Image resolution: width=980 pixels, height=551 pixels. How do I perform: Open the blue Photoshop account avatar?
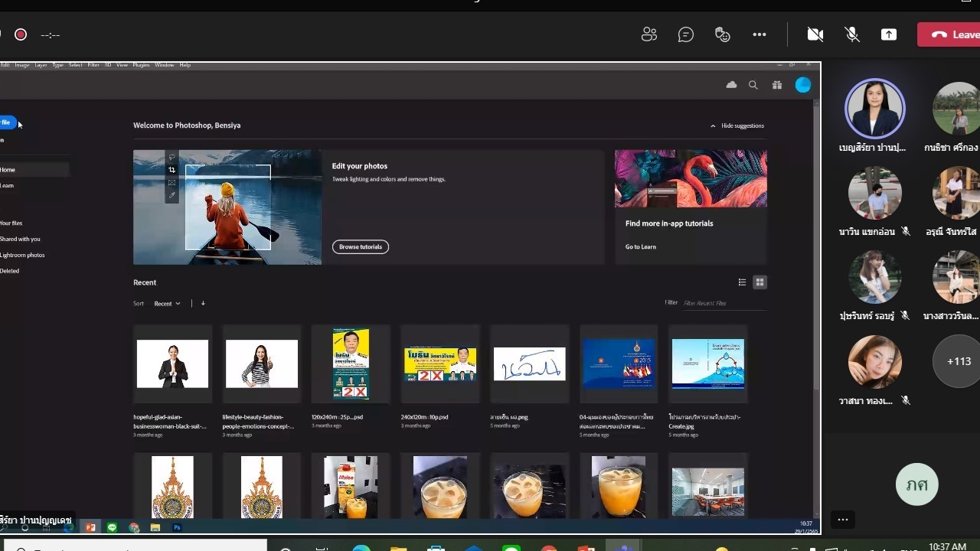(803, 85)
